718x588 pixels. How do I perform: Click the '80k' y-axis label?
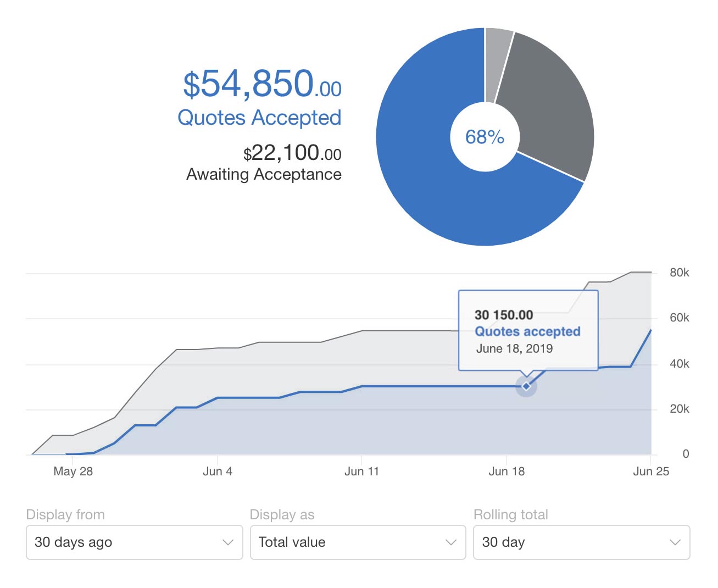pos(679,273)
